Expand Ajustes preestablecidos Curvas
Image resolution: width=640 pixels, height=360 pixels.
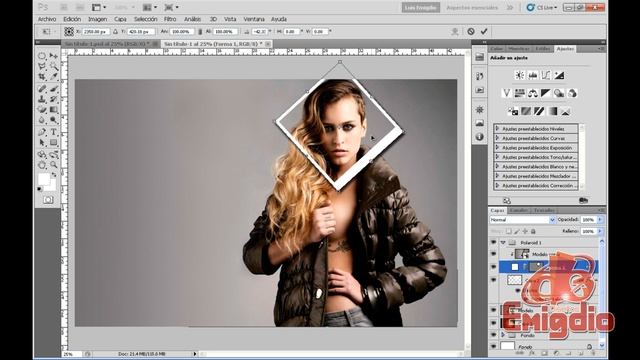click(x=497, y=138)
